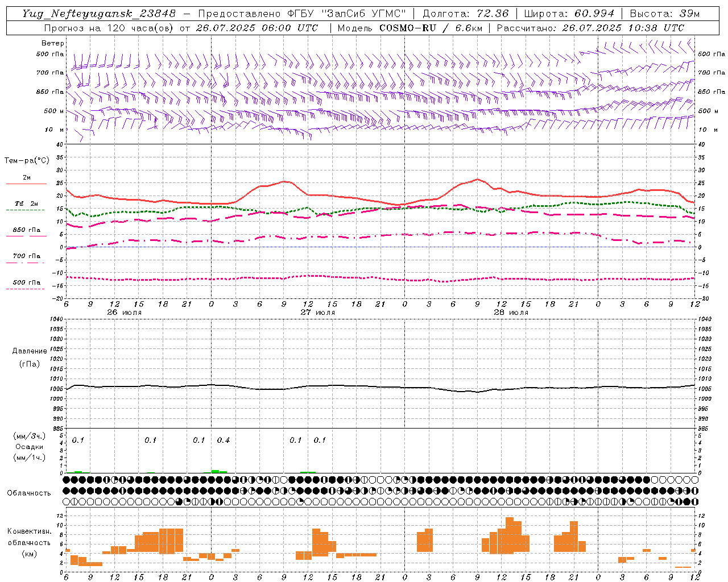Click the Облачность cloud cover label
The width and height of the screenshot is (728, 582).
click(29, 493)
